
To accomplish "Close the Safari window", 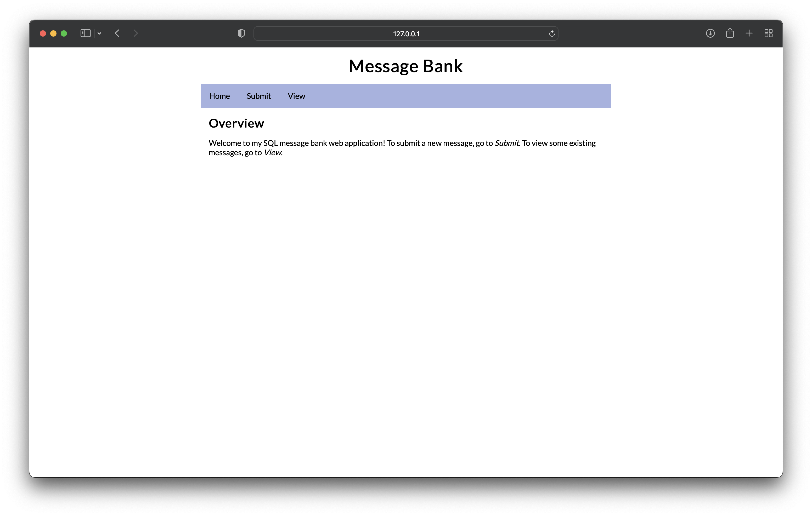I will (x=43, y=33).
